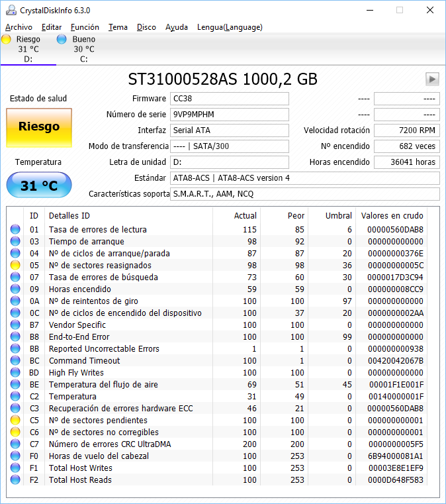Click the blue status icon for Tasa de errores de búsqueda

15,277
